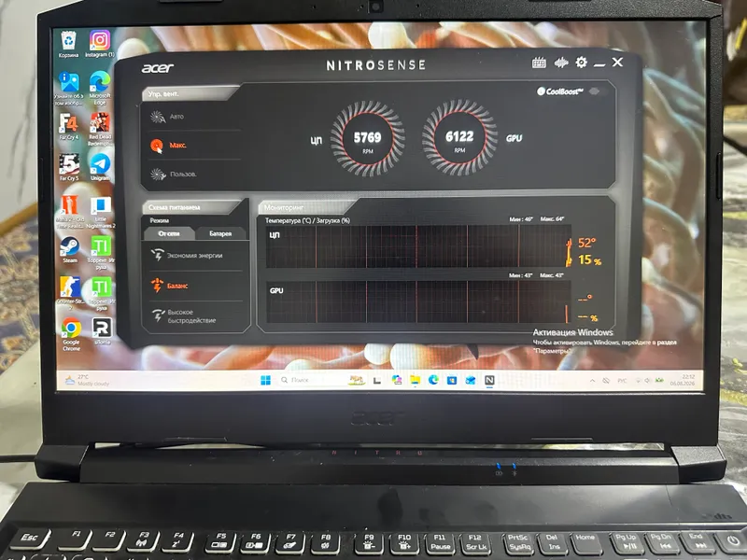The height and width of the screenshot is (560, 747).
Task: Open Microsoft Edge desktop shortcut
Action: (x=100, y=88)
